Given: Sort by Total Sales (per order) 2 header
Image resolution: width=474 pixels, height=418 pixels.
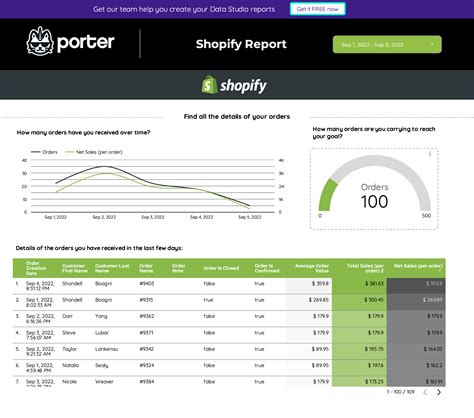Looking at the screenshot, I should [365, 268].
